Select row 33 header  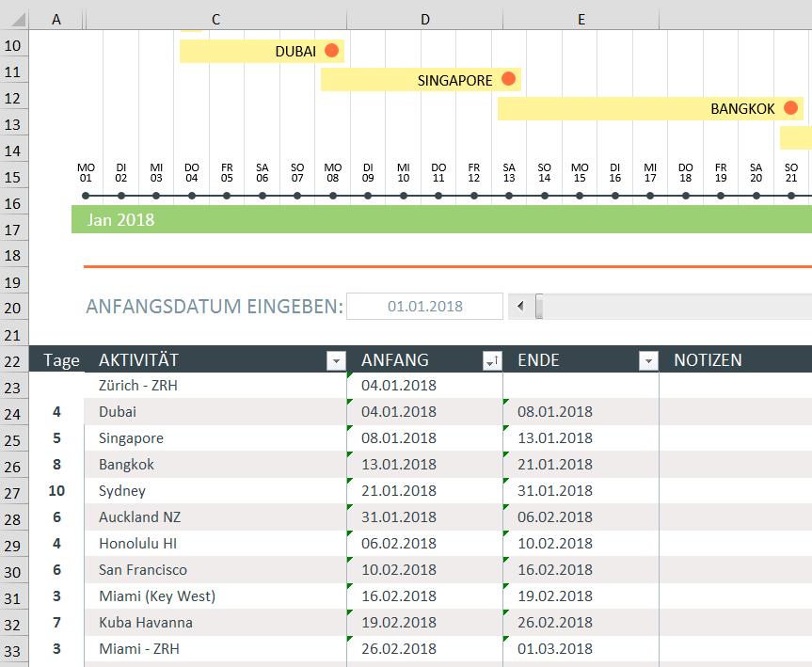(13, 650)
